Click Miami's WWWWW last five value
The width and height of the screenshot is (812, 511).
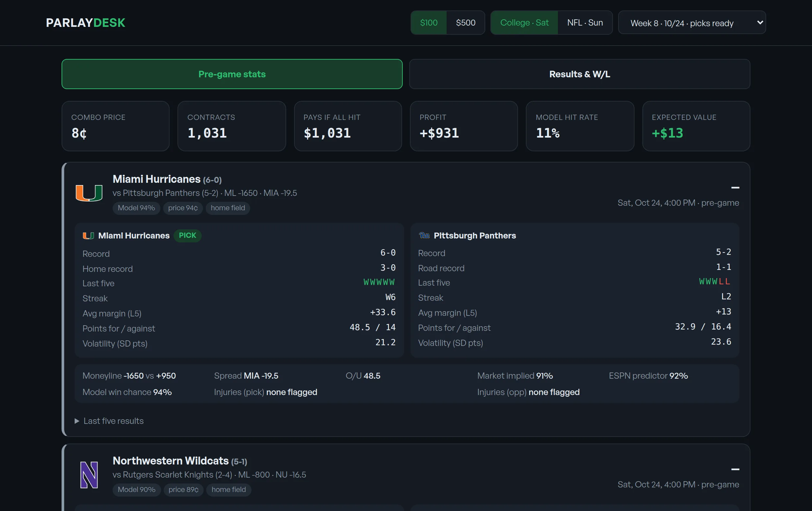pyautogui.click(x=379, y=282)
